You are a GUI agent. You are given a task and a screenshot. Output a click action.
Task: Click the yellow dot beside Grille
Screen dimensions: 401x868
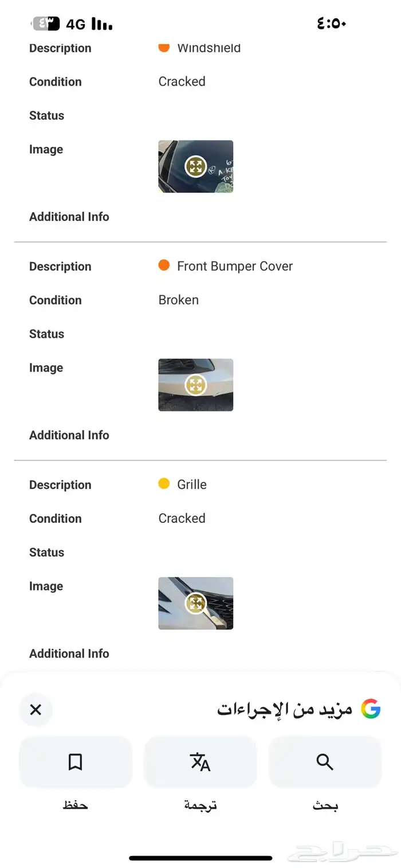(164, 484)
